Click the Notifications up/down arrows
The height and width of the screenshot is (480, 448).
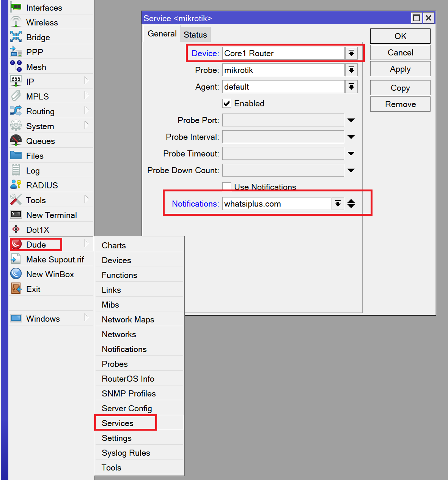pos(351,204)
